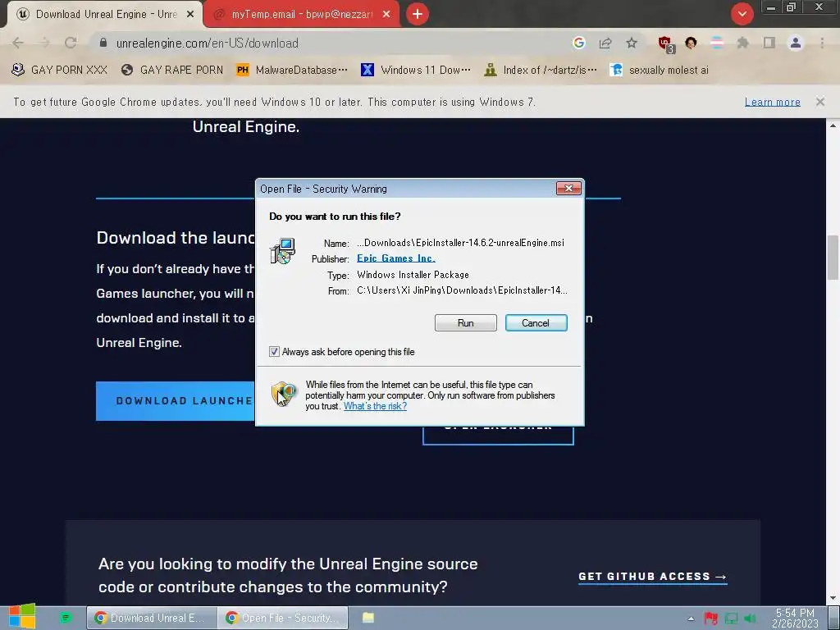
Task: Open the network tray icon
Action: [x=731, y=619]
